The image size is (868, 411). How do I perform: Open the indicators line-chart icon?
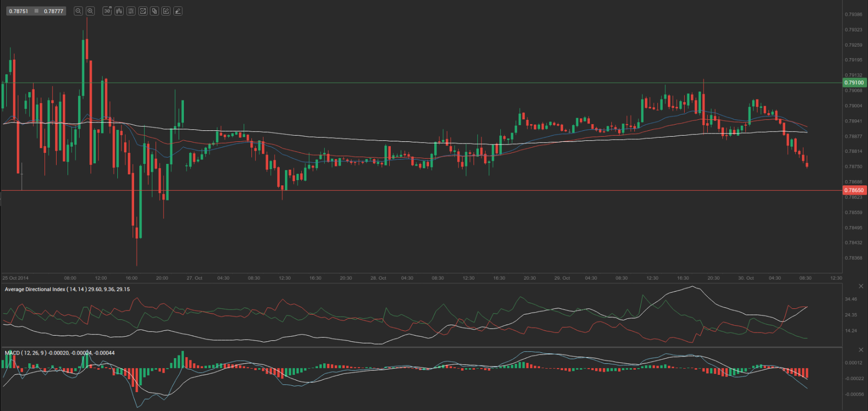tap(142, 11)
